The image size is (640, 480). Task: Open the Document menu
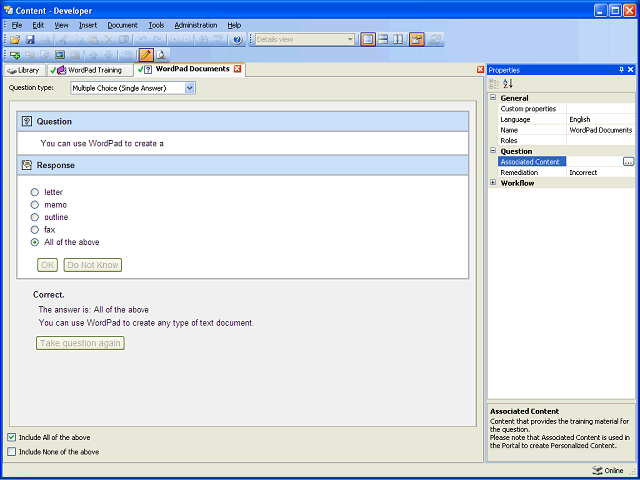point(122,25)
